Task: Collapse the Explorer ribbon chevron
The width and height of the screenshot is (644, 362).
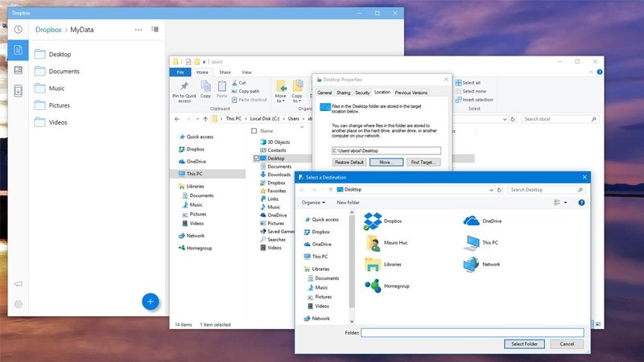Action: pyautogui.click(x=591, y=72)
